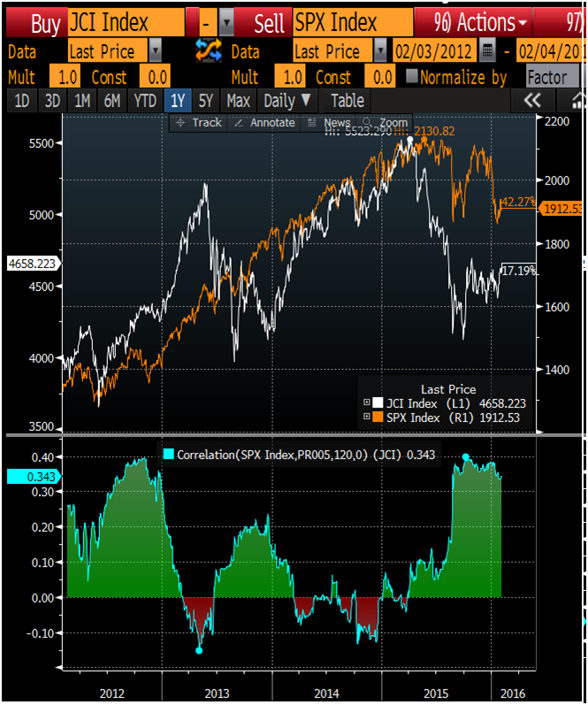The image size is (588, 705).
Task: Edit the SPX Index security field
Action: coord(353,22)
